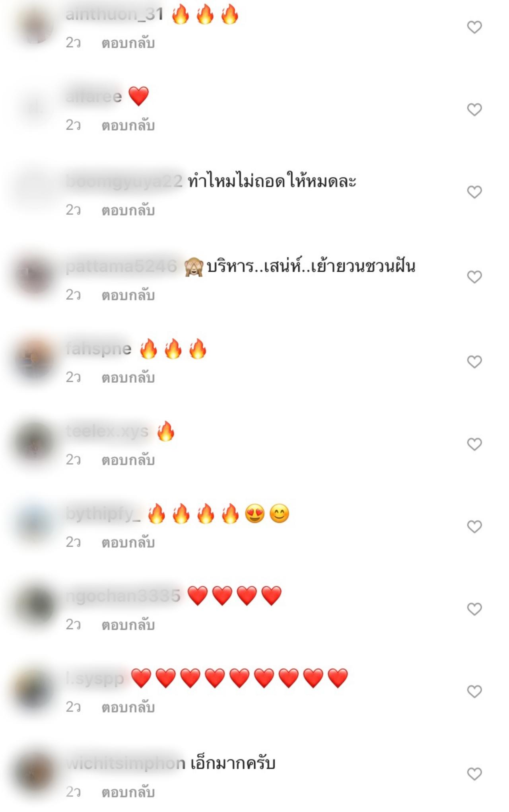509x812 pixels.
Task: Like pattama5246's monkey emoji comment
Action: click(x=474, y=277)
